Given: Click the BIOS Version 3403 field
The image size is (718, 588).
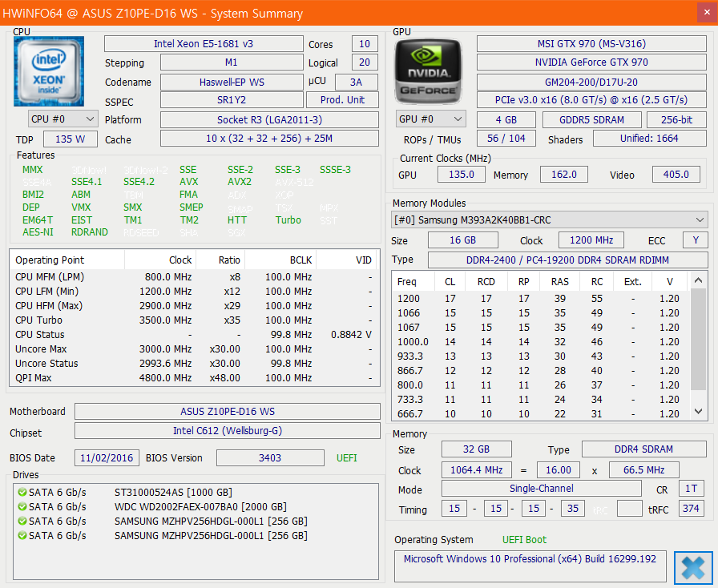Looking at the screenshot, I should (270, 458).
